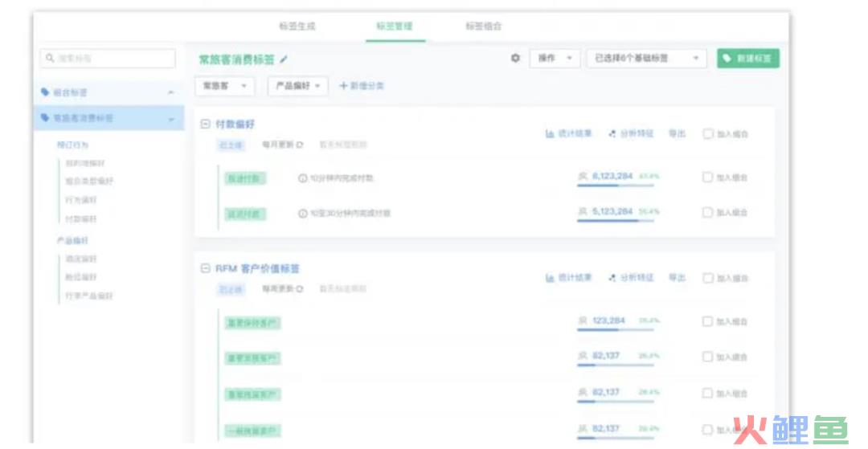The width and height of the screenshot is (868, 449).
Task: Click share-nodes icon in RFM 客户价值标签 header
Action: pos(612,278)
